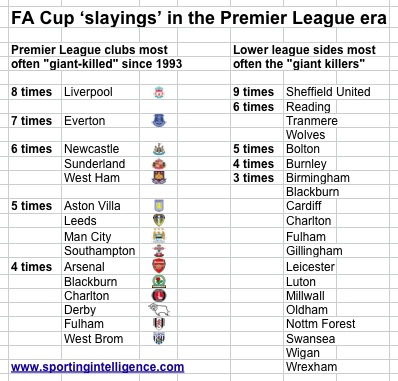This screenshot has height=381, width=398.
Task: Click the Charlton round badge icon
Action: click(159, 296)
